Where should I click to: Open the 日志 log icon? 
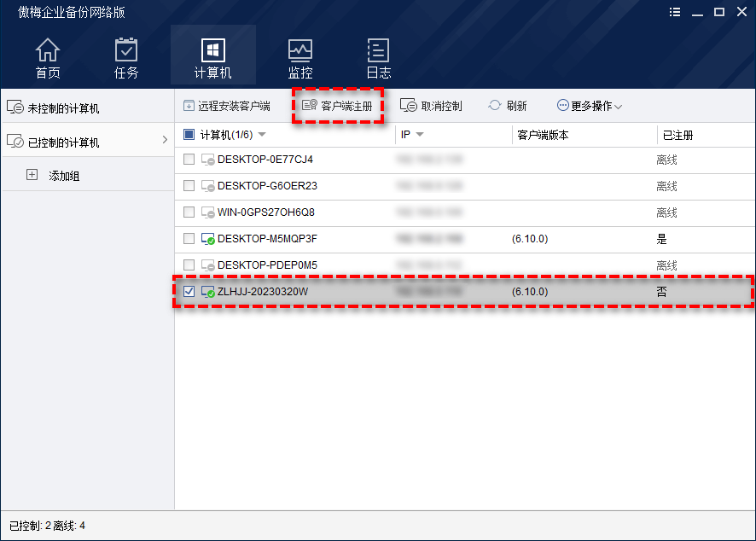[x=378, y=50]
